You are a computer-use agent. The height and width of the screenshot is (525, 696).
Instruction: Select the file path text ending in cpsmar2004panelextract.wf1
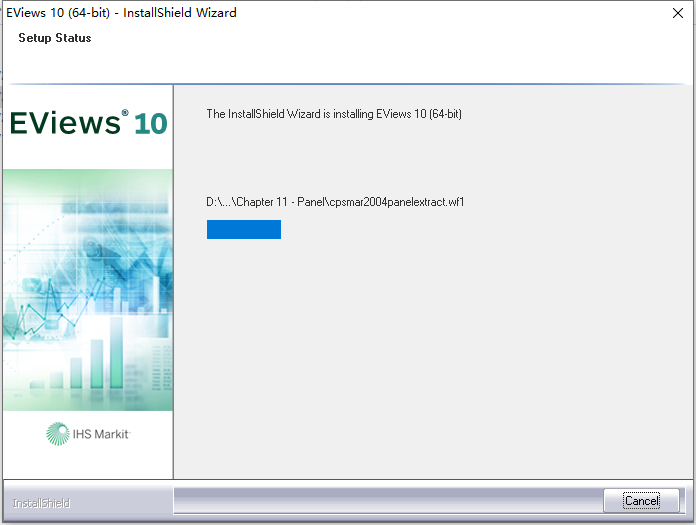point(335,202)
